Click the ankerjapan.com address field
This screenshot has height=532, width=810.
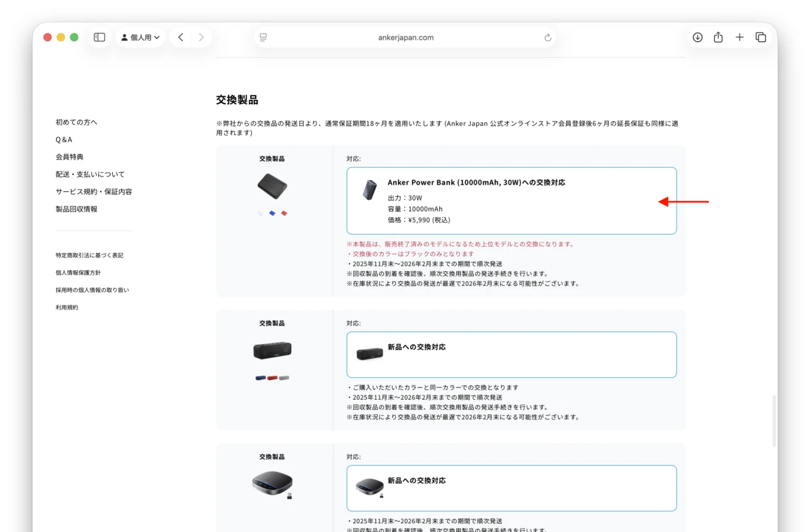[x=406, y=37]
